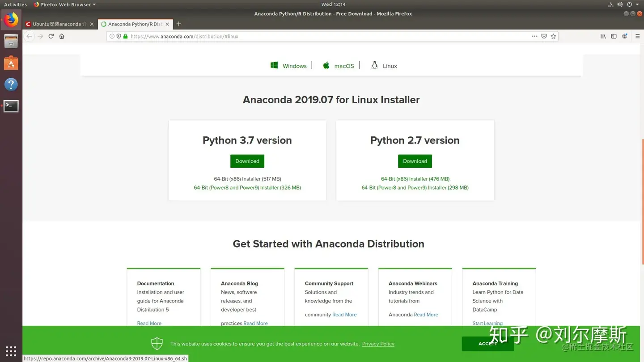This screenshot has width=644, height=362.
Task: Bookmark this page with star icon
Action: coord(553,36)
